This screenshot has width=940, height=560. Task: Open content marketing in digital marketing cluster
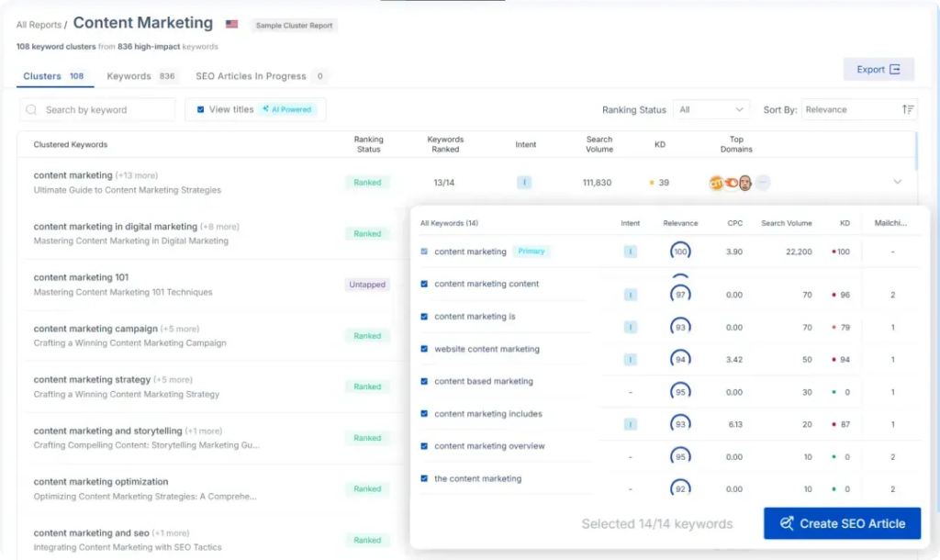[x=115, y=227]
